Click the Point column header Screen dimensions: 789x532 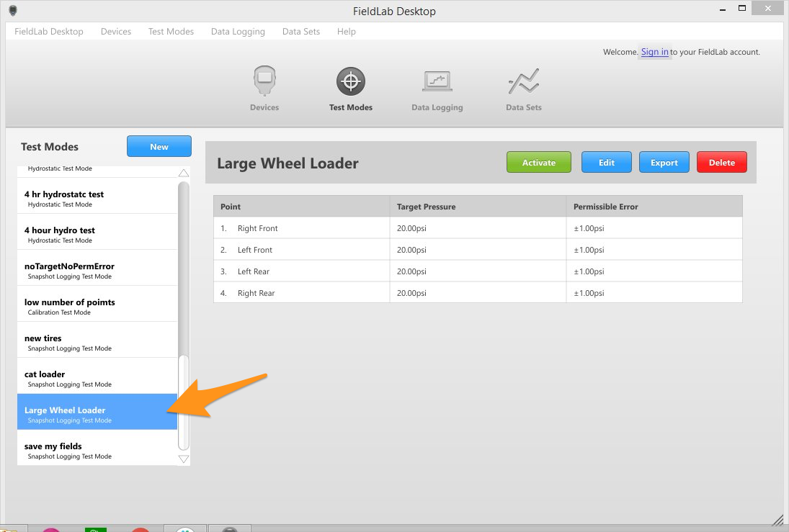point(302,206)
